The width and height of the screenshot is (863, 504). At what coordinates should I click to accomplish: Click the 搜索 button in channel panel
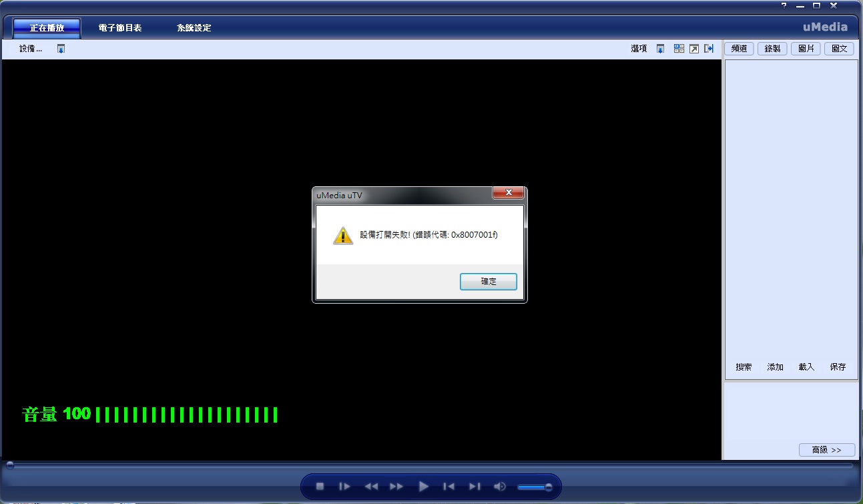point(744,367)
